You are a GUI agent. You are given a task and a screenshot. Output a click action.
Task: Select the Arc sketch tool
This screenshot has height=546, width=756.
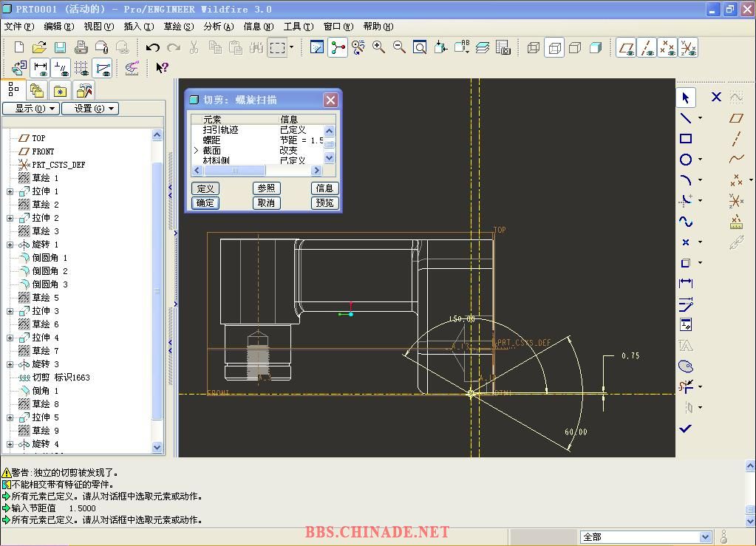[685, 180]
